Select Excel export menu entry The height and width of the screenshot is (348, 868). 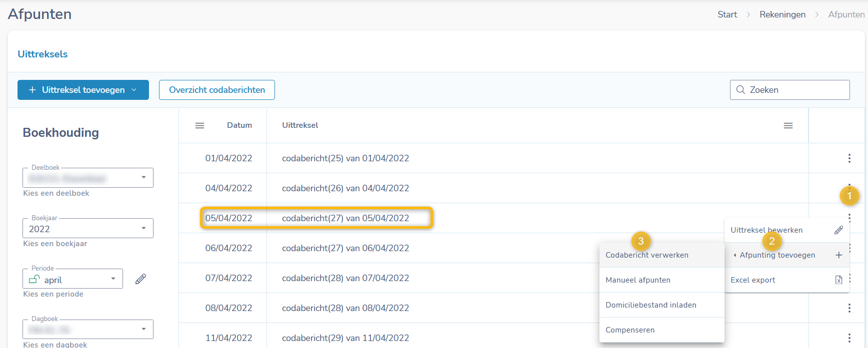[786, 280]
